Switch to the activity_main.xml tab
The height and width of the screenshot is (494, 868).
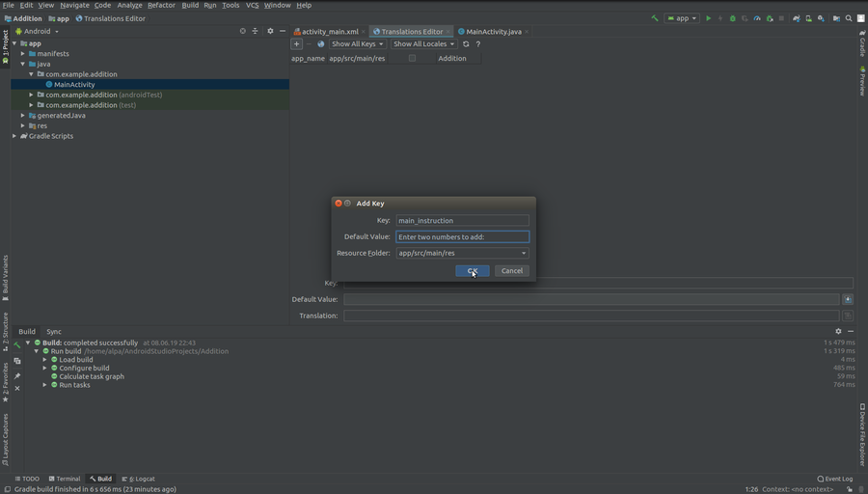[x=329, y=31]
